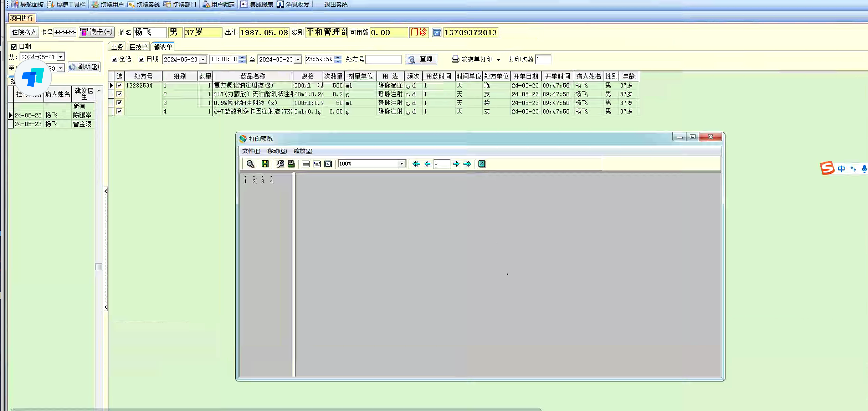Open the start date 2024-05-23 dropdown

pos(203,60)
